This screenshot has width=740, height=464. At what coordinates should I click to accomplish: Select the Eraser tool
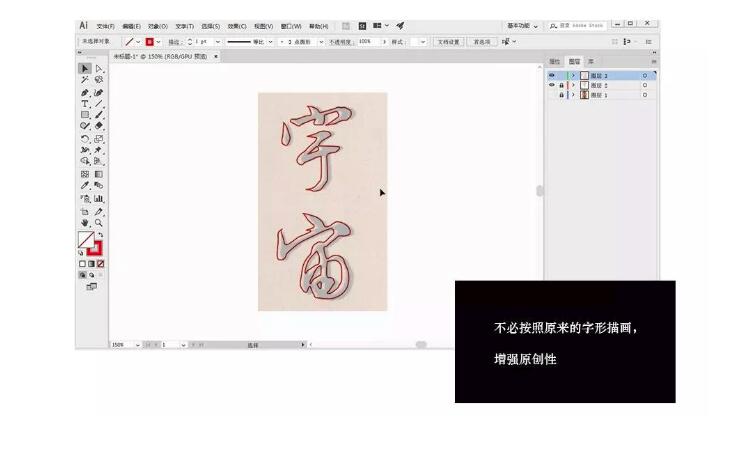[x=99, y=126]
